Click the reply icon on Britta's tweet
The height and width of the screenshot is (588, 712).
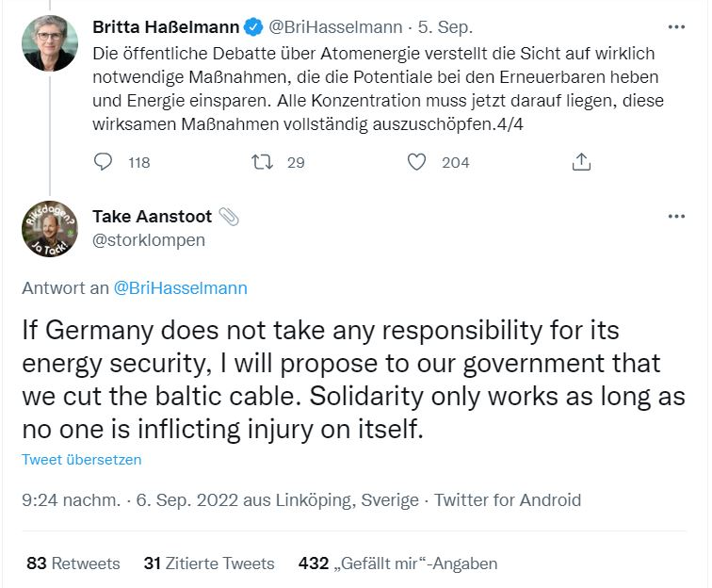click(x=104, y=162)
